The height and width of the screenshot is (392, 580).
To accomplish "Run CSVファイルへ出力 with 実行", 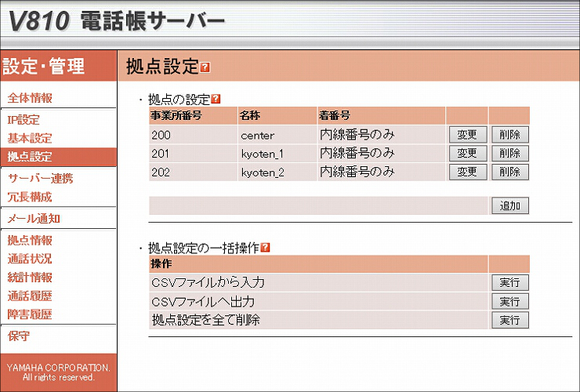I will 510,301.
